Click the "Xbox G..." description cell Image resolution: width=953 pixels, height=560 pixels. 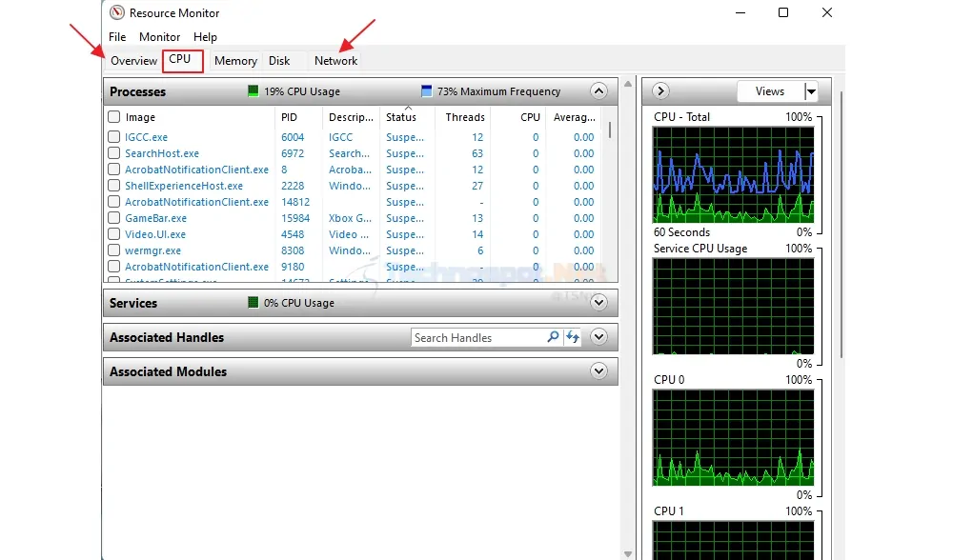tap(350, 218)
